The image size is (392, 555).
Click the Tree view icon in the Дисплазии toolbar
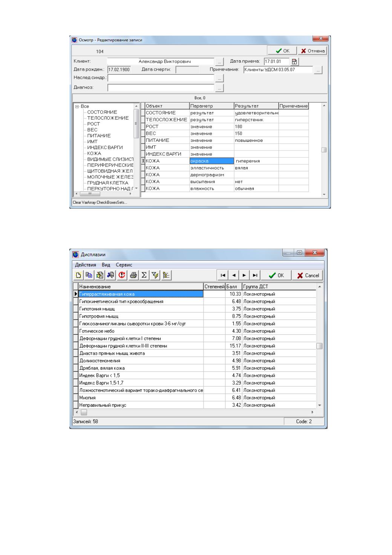166,275
